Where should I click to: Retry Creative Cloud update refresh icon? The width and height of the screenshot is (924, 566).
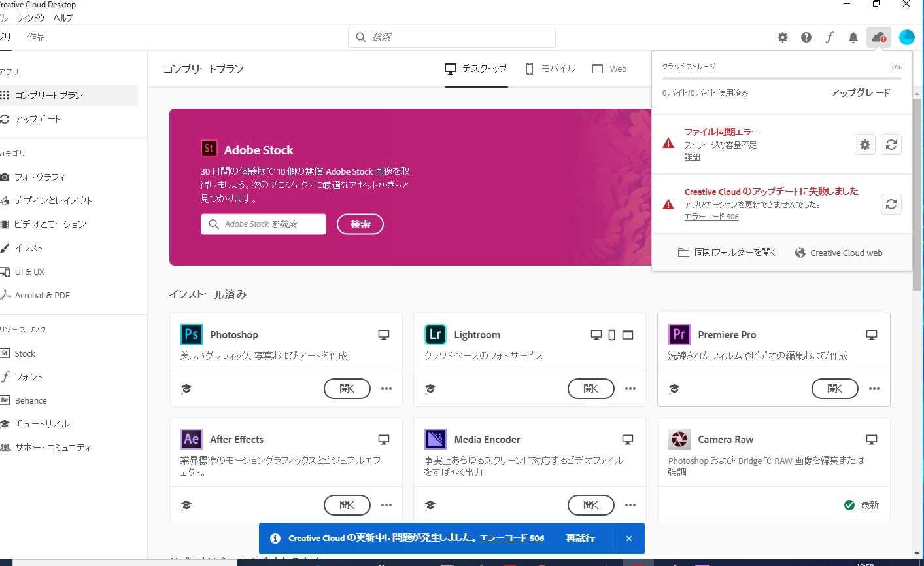click(891, 204)
